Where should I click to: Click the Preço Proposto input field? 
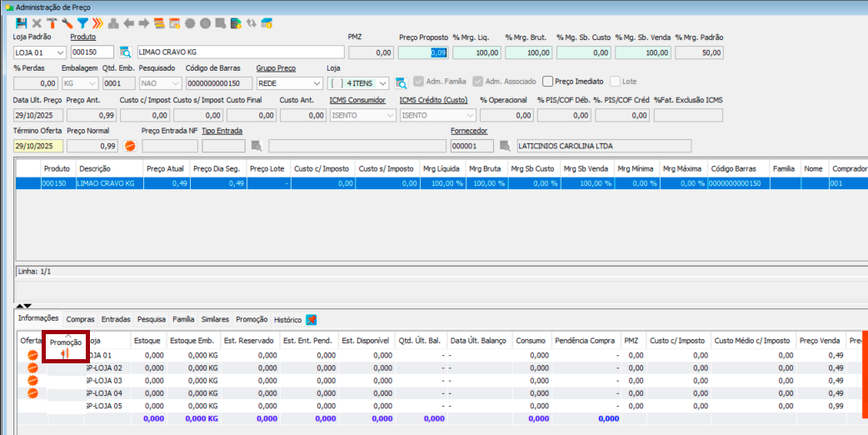point(423,52)
